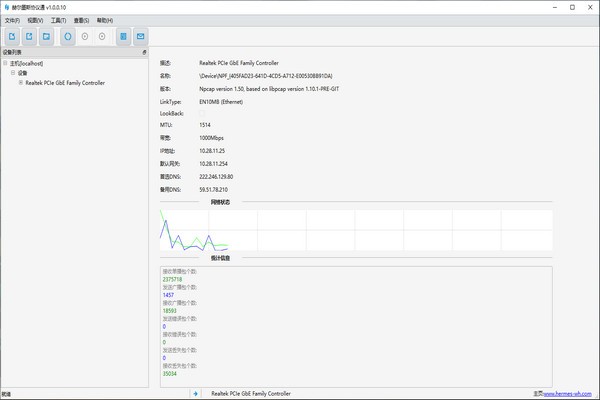Click the network status graph area
Viewport: 600px width, 400px height.
coord(354,230)
